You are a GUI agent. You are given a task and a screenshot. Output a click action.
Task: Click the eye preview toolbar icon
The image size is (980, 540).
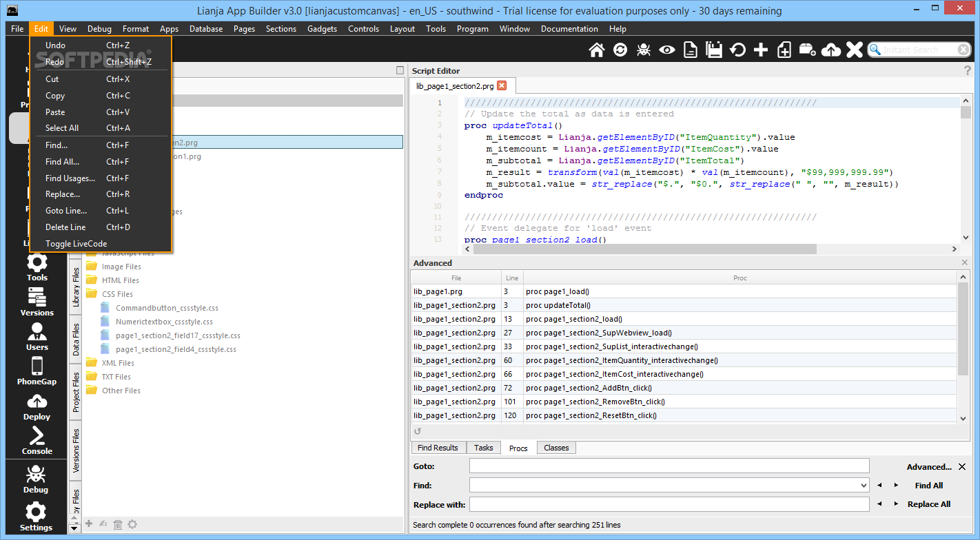(666, 50)
